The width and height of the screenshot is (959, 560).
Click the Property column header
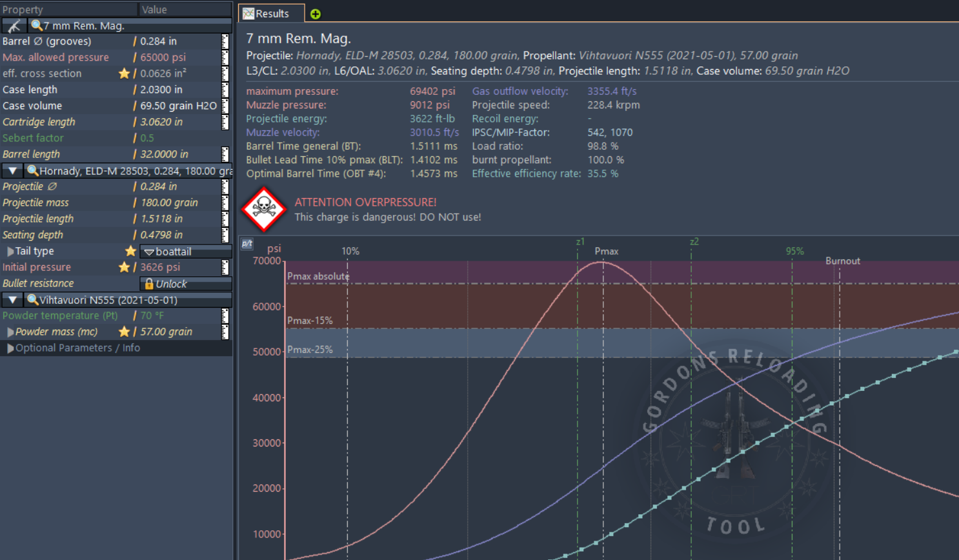click(68, 10)
